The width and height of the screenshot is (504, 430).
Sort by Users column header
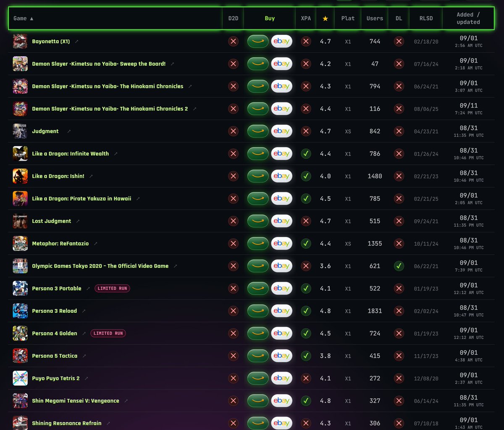tap(375, 18)
